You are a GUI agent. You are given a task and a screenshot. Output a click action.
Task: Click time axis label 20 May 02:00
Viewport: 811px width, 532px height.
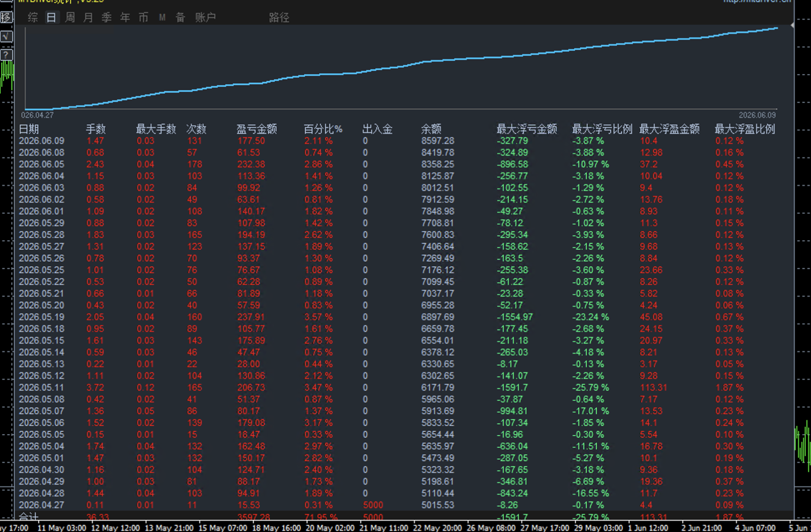[x=330, y=528]
